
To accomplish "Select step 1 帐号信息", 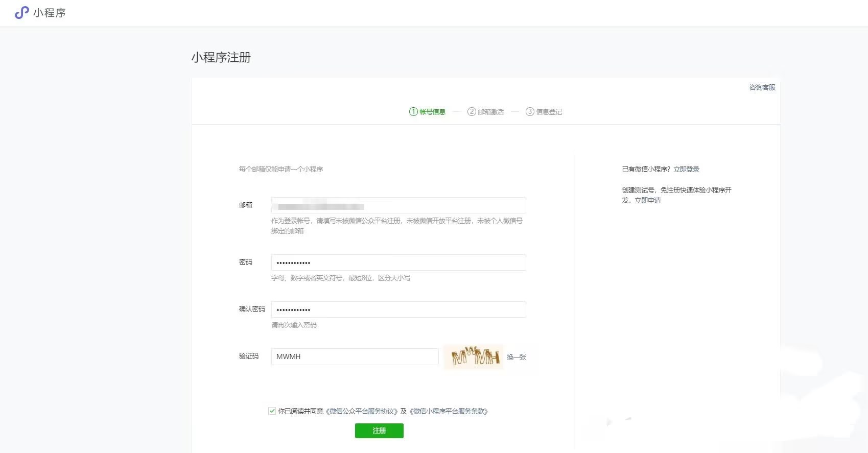I will (x=427, y=112).
